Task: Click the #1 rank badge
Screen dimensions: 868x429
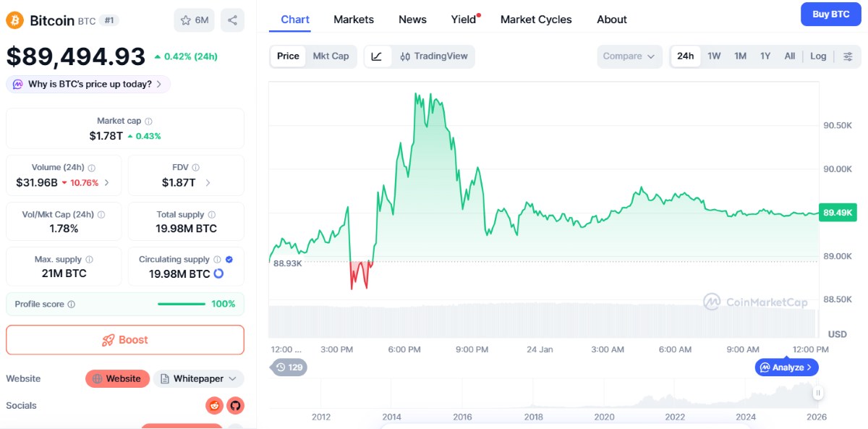Action: [x=109, y=20]
